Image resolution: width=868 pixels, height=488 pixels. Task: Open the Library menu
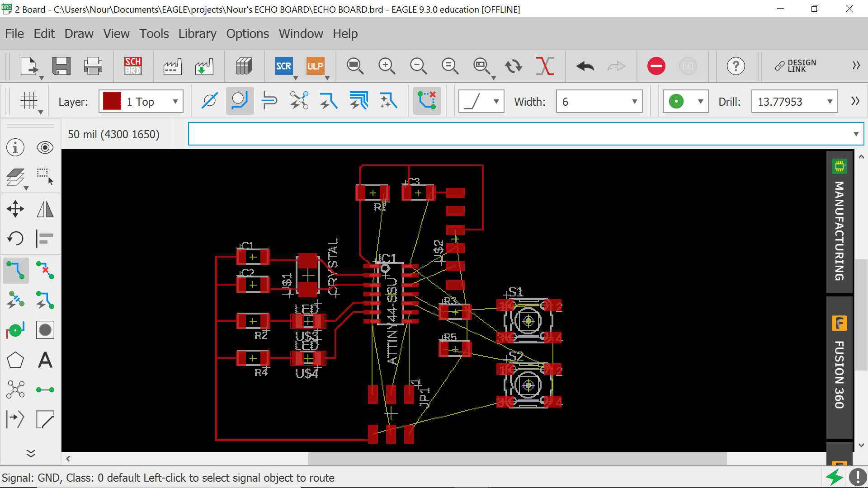[x=197, y=33]
